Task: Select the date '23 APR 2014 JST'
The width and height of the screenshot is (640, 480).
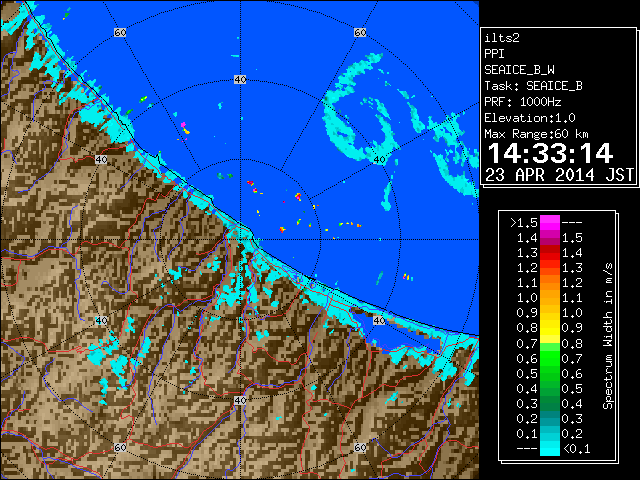Action: pos(559,175)
